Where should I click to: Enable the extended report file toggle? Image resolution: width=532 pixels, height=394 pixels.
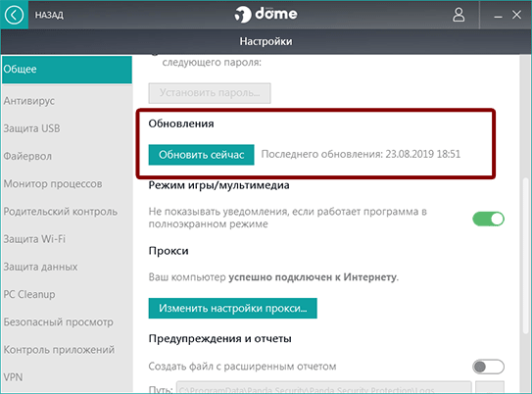488,367
